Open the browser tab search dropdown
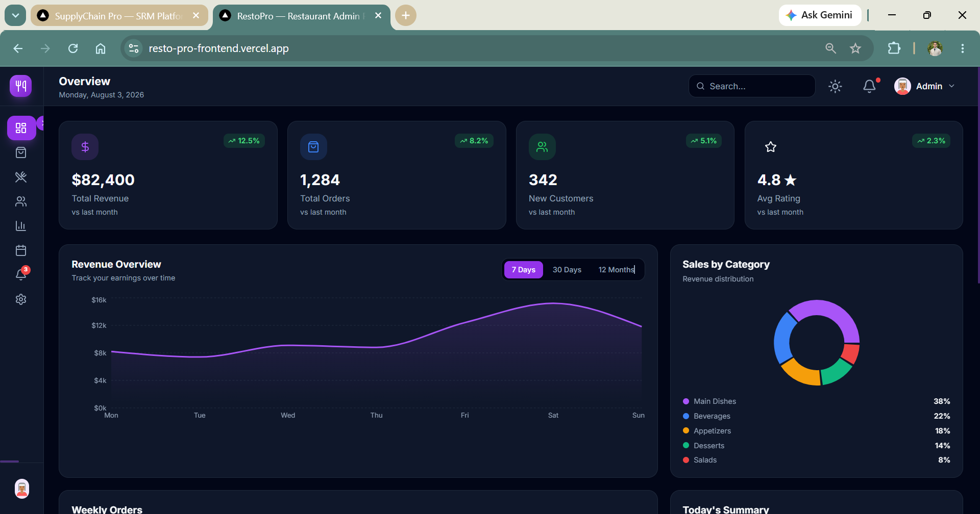Viewport: 980px width, 514px height. [15, 15]
